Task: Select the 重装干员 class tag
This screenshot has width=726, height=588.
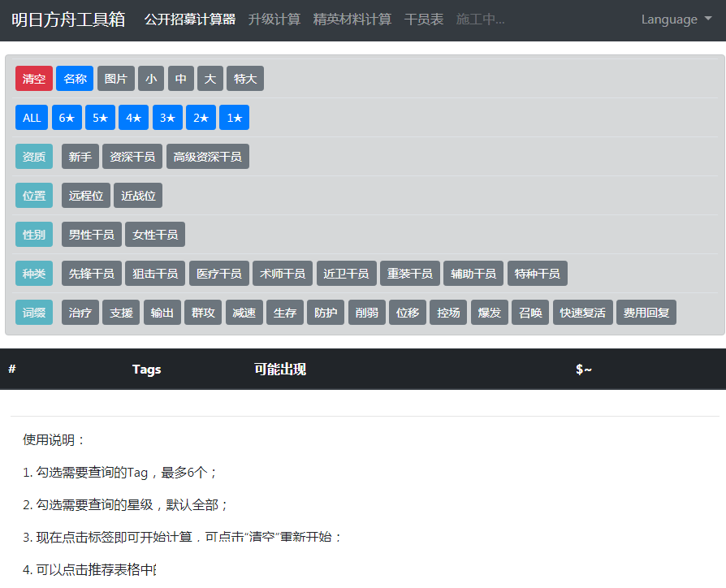Action: [410, 273]
